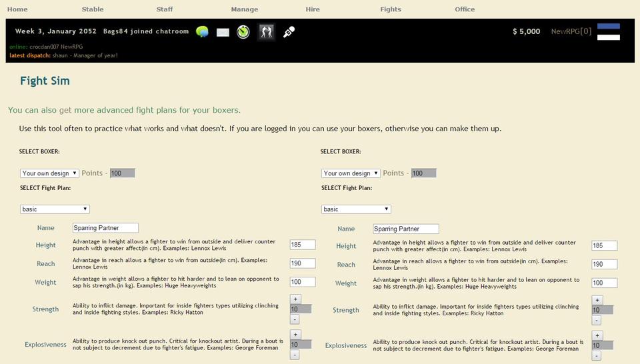The height and width of the screenshot is (364, 640).
Task: Open the Hire menu
Action: [313, 9]
